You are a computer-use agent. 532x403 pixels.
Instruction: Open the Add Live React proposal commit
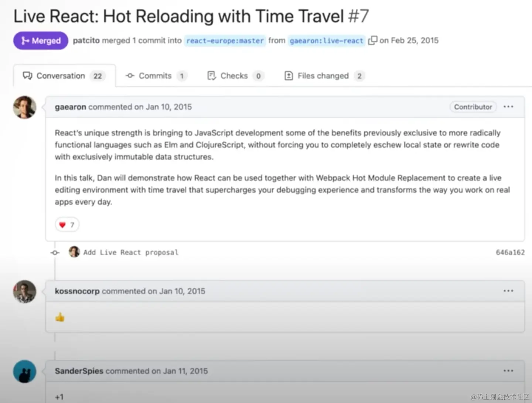[131, 252]
